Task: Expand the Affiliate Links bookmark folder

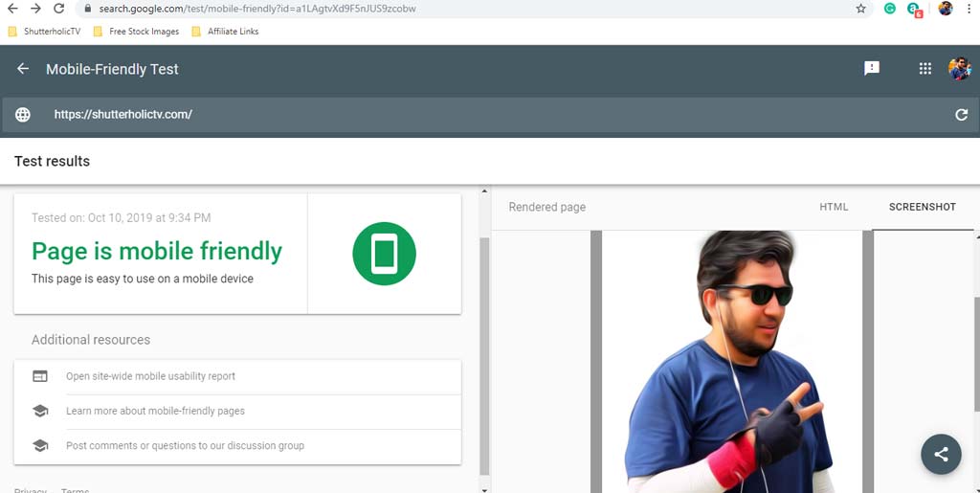Action: [226, 32]
